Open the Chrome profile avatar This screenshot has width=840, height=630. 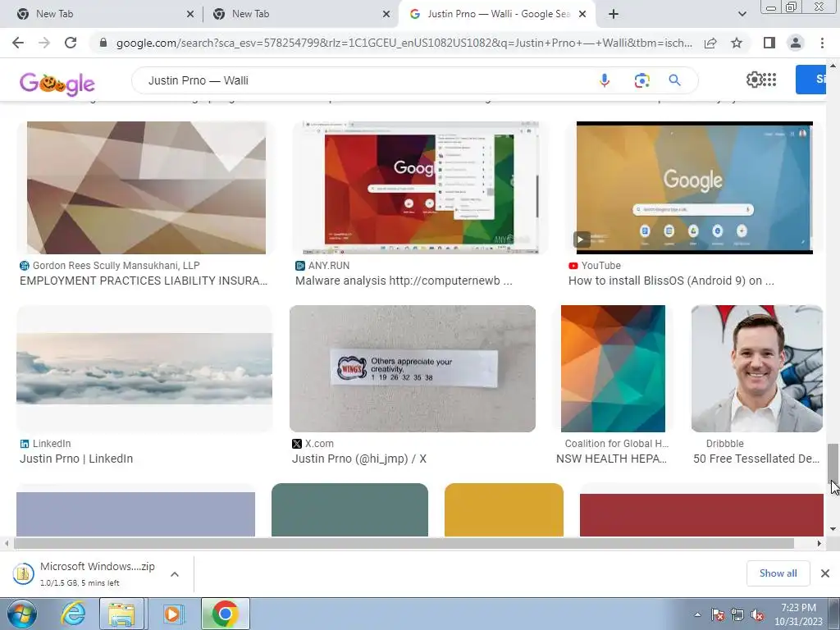(x=796, y=43)
